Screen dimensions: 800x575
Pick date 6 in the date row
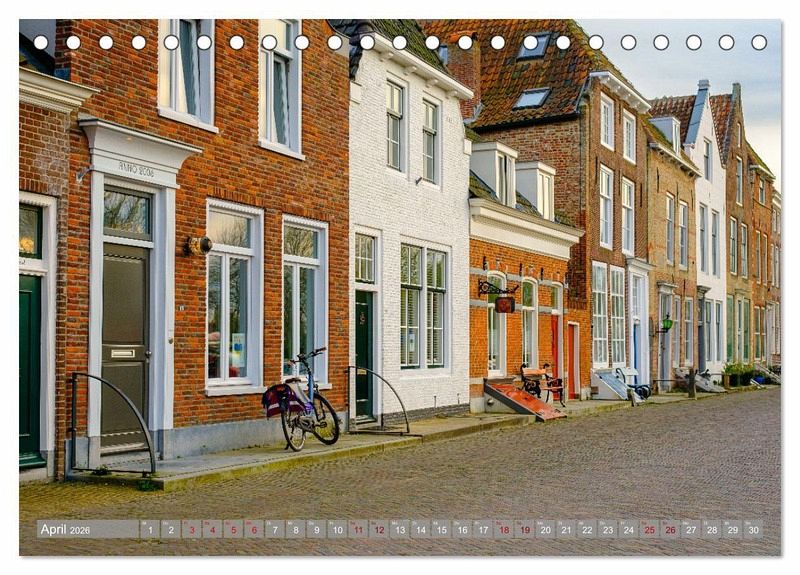coord(254,530)
